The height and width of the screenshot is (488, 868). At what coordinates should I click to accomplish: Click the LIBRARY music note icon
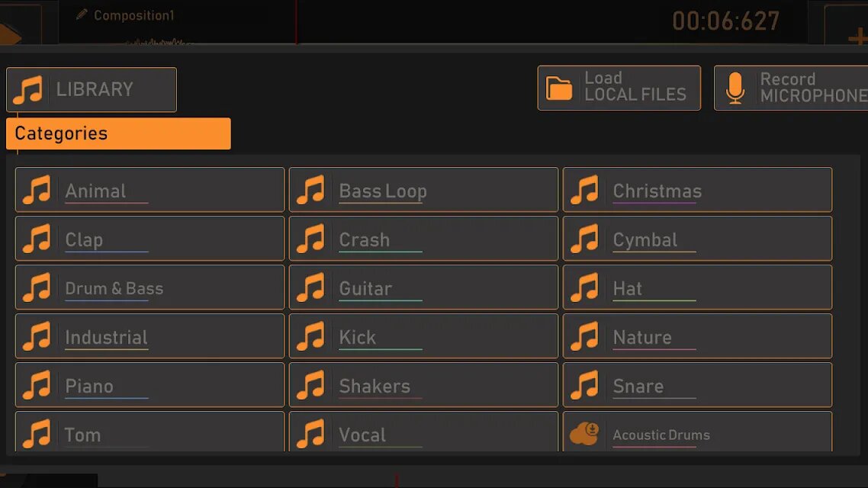tap(27, 90)
